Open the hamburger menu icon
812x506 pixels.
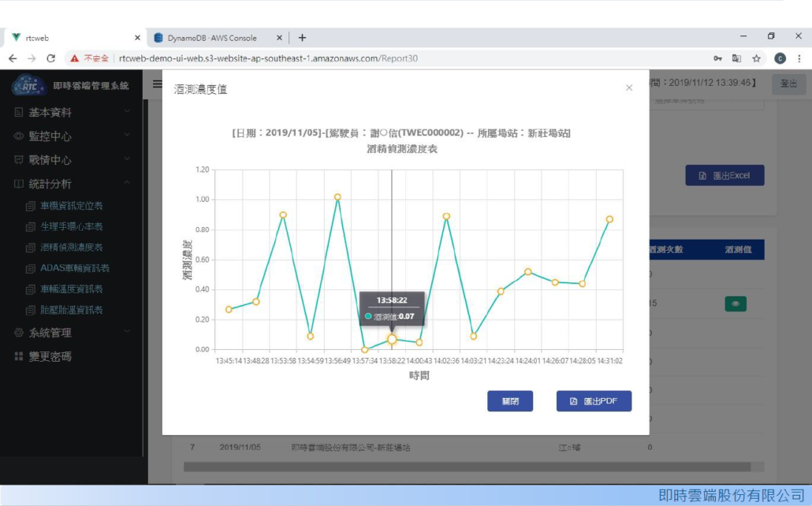157,84
